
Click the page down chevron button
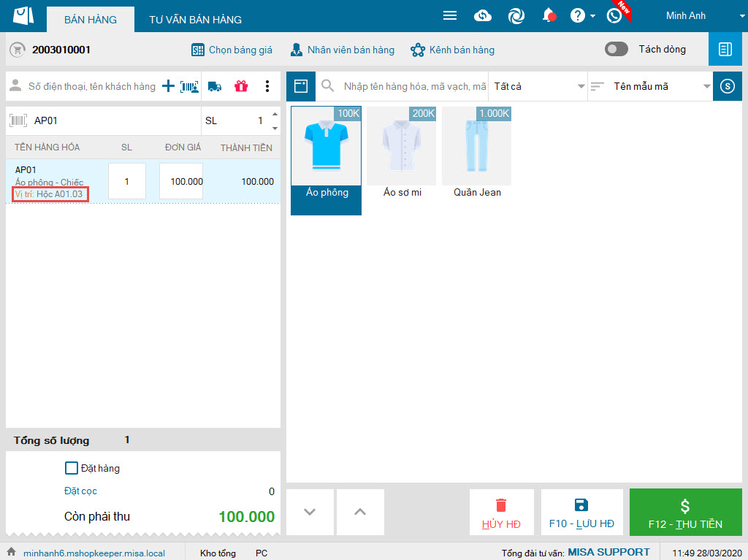coord(310,512)
